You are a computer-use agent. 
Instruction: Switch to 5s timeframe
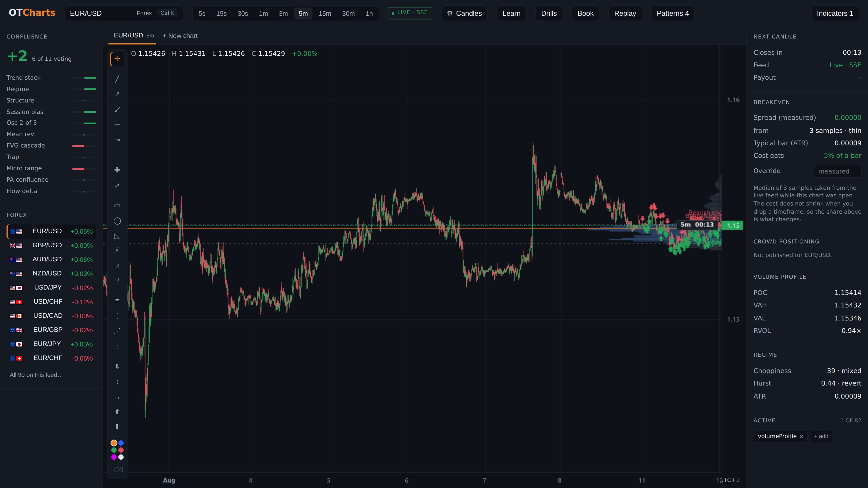tap(202, 14)
